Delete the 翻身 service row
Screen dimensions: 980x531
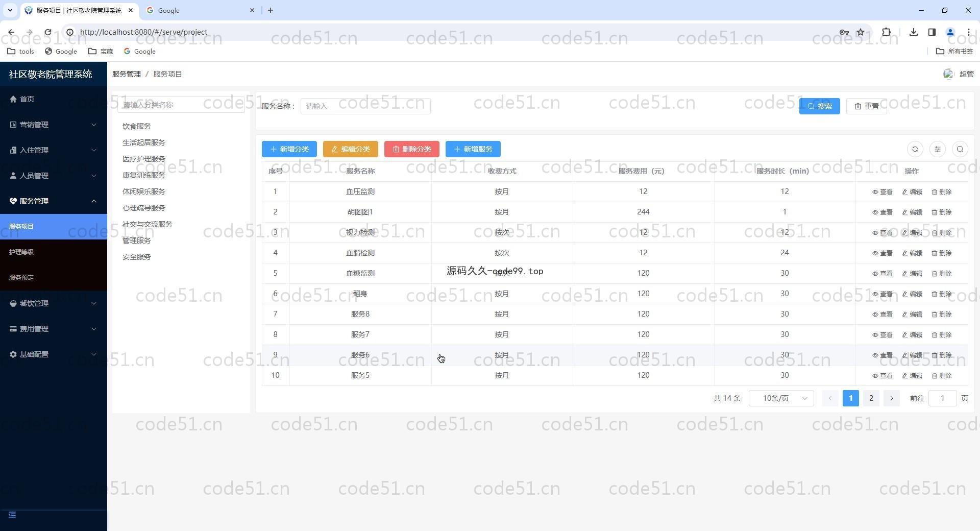coord(942,294)
